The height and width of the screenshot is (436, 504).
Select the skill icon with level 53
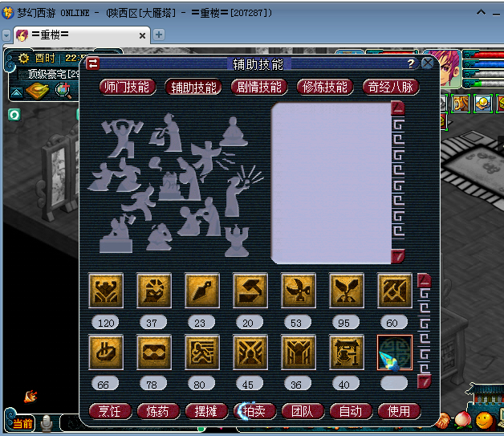pos(299,291)
